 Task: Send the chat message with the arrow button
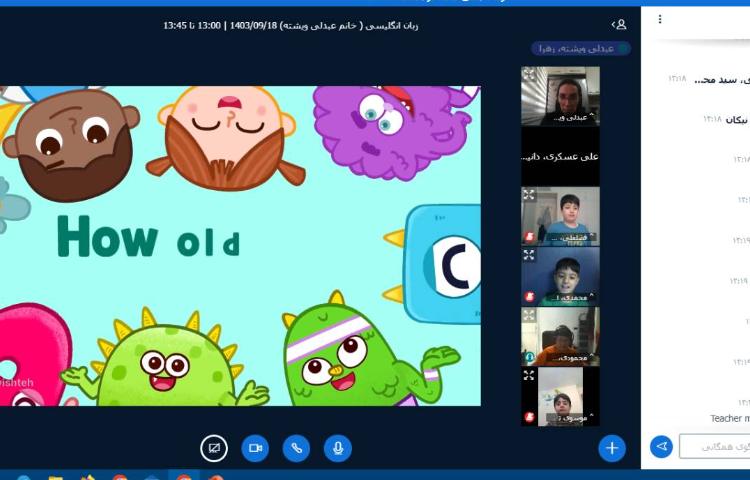(662, 447)
